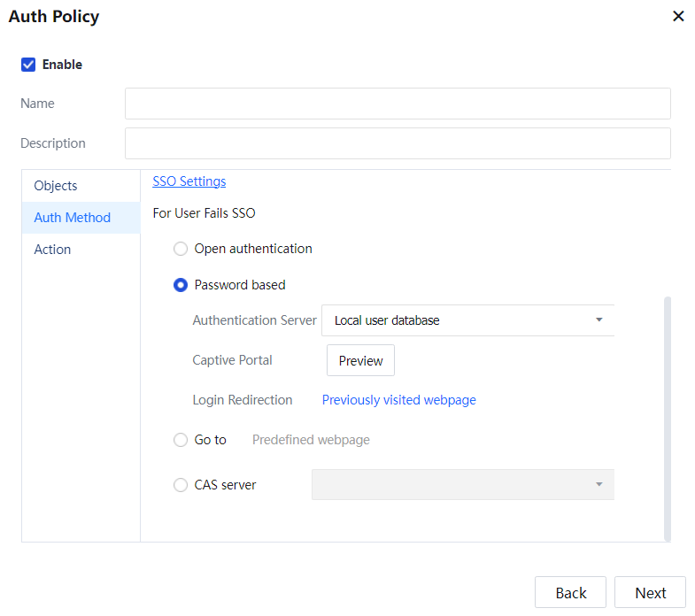Click the Predefined webpage link
Image resolution: width=695 pixels, height=616 pixels.
tap(311, 440)
